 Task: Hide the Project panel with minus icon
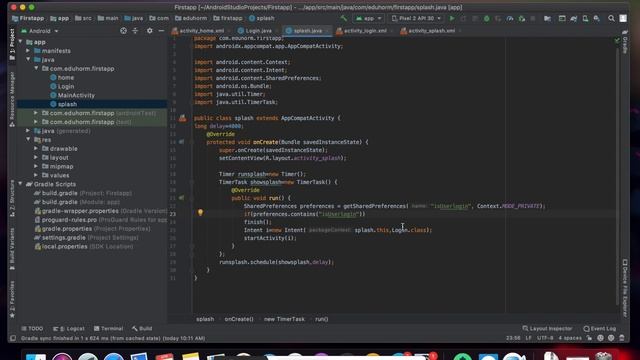tap(161, 31)
